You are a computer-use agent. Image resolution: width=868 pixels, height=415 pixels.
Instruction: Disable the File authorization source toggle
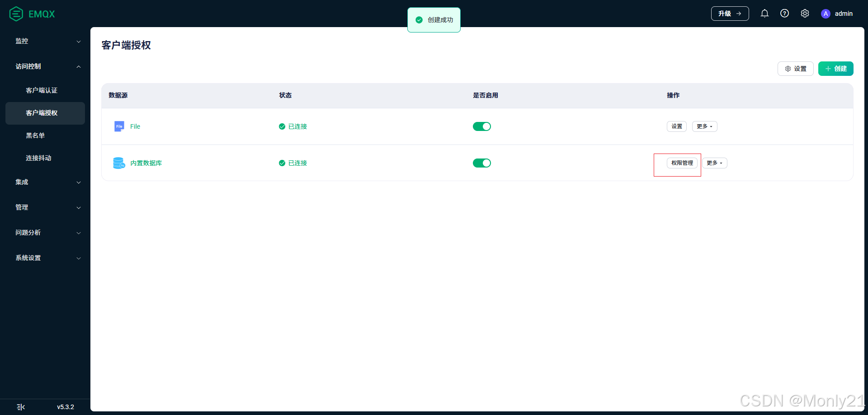click(482, 126)
